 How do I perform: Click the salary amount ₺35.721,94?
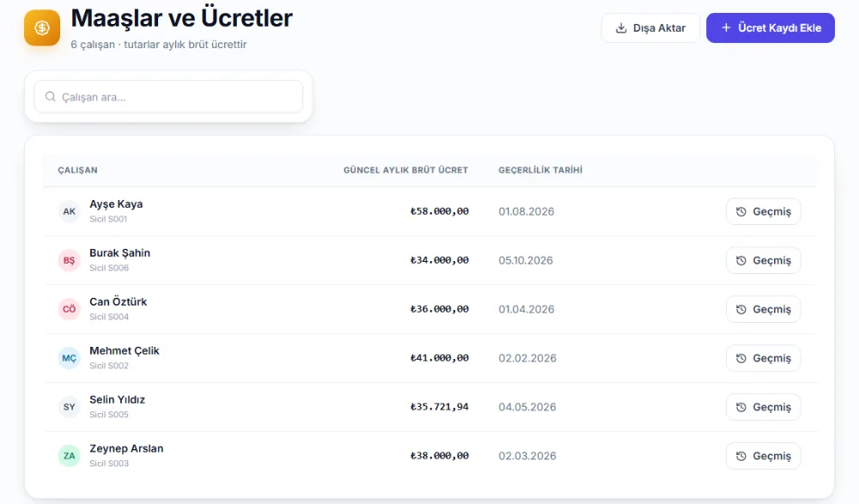[439, 407]
